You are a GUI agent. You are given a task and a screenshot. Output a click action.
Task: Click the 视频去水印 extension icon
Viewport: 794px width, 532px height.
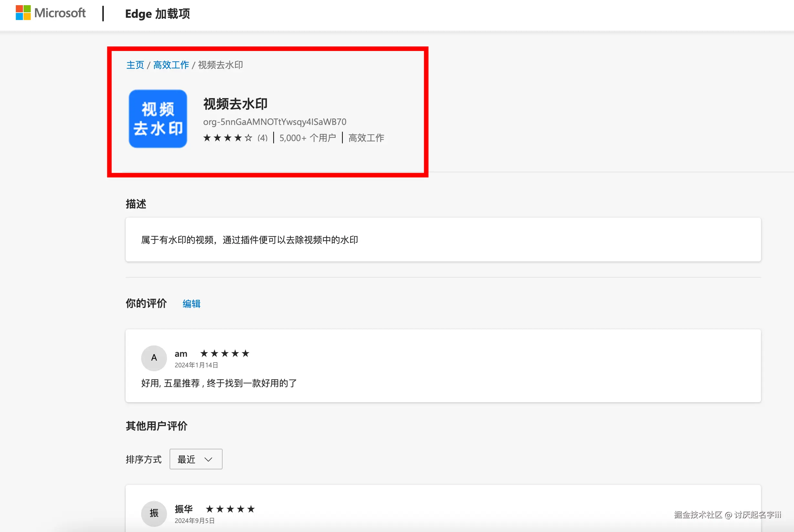click(158, 119)
